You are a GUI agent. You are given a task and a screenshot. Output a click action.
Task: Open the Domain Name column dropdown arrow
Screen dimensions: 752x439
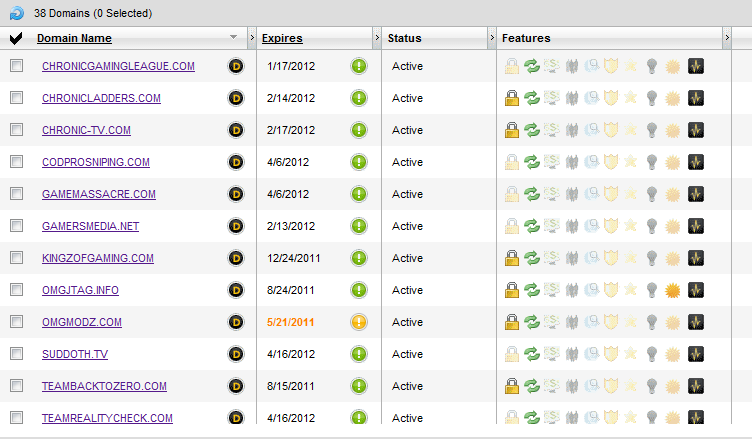pyautogui.click(x=234, y=38)
